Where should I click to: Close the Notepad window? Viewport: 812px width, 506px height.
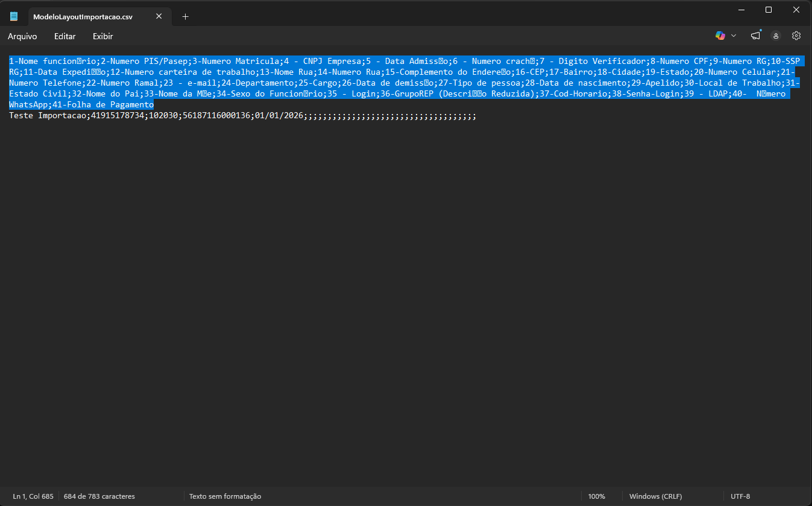796,9
